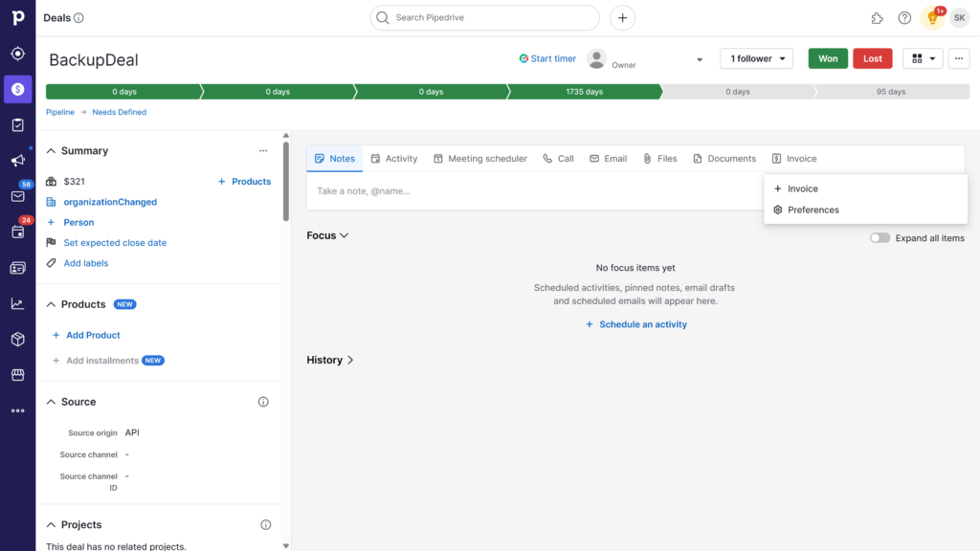The width and height of the screenshot is (980, 551).
Task: Switch to the Activity tab
Action: (394, 159)
